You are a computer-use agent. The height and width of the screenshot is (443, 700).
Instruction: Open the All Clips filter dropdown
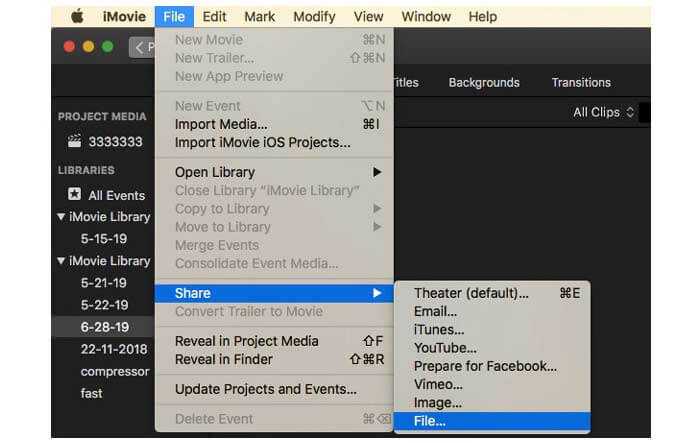pyautogui.click(x=604, y=112)
